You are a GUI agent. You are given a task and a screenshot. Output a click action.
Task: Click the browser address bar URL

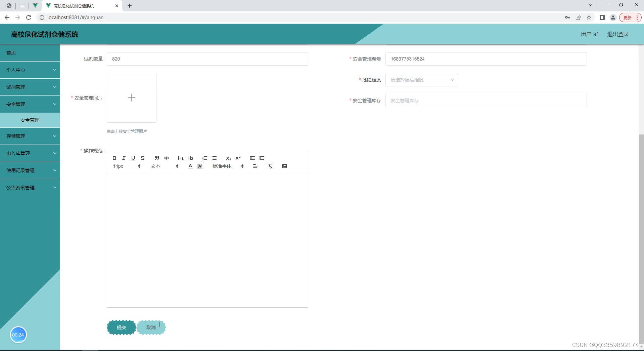[x=75, y=17]
